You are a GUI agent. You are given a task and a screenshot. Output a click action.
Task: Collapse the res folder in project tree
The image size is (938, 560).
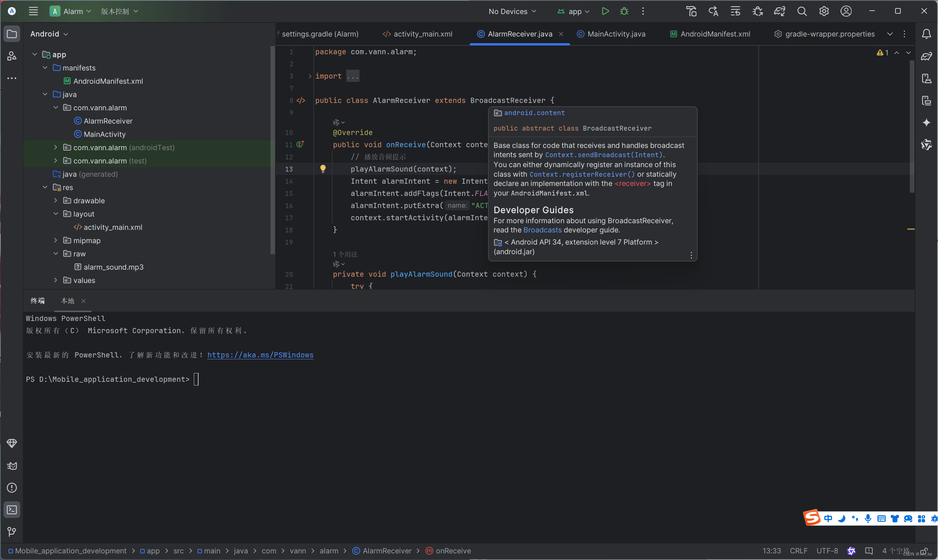(x=45, y=187)
